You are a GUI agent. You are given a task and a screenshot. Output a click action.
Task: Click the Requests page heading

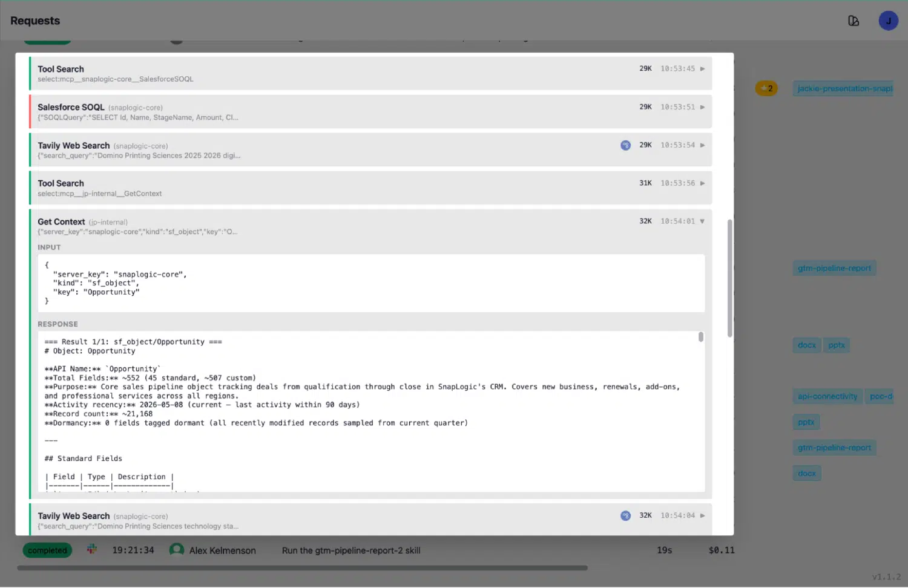[35, 21]
